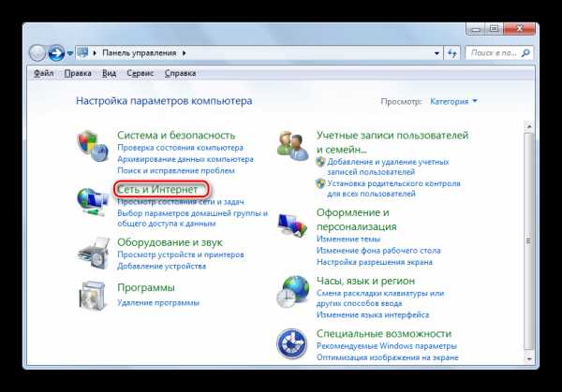Click Настройка разрешения экрана link
Image resolution: width=562 pixels, height=392 pixels.
click(374, 262)
